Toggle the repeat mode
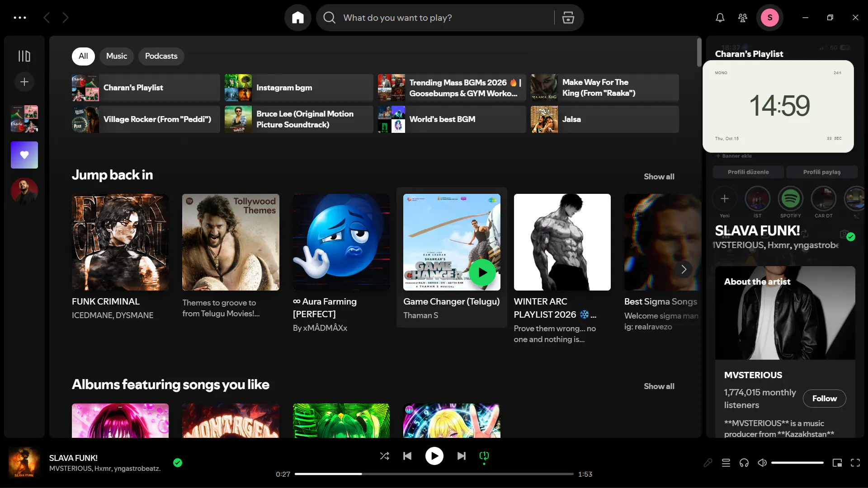The image size is (868, 488). tap(484, 456)
